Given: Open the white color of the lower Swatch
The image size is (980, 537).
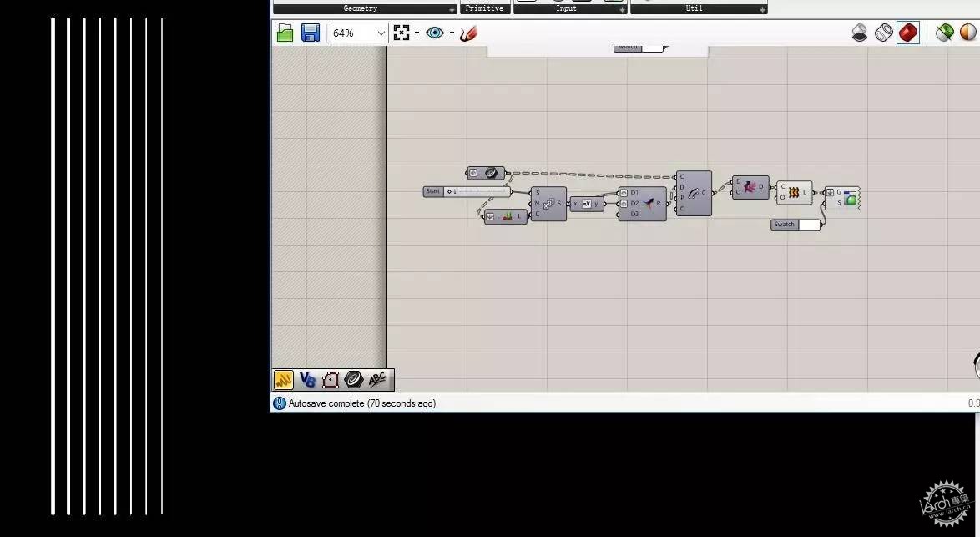Looking at the screenshot, I should 809,225.
